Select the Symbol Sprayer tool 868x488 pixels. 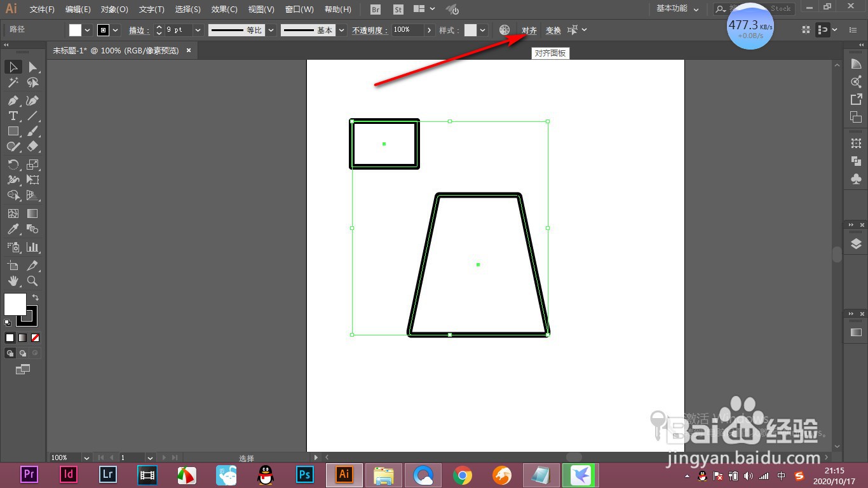13,247
